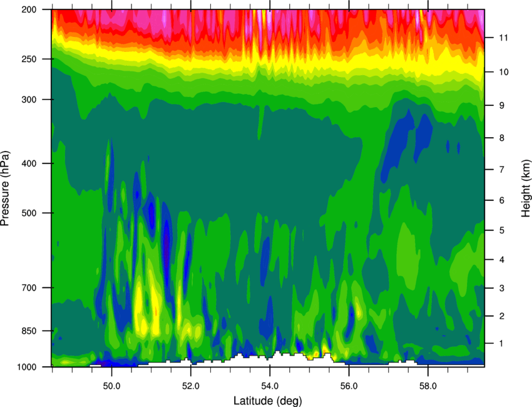Viewport: 532px width, 407px height.
Task: Pick the 3 km height label
Action: [501, 288]
